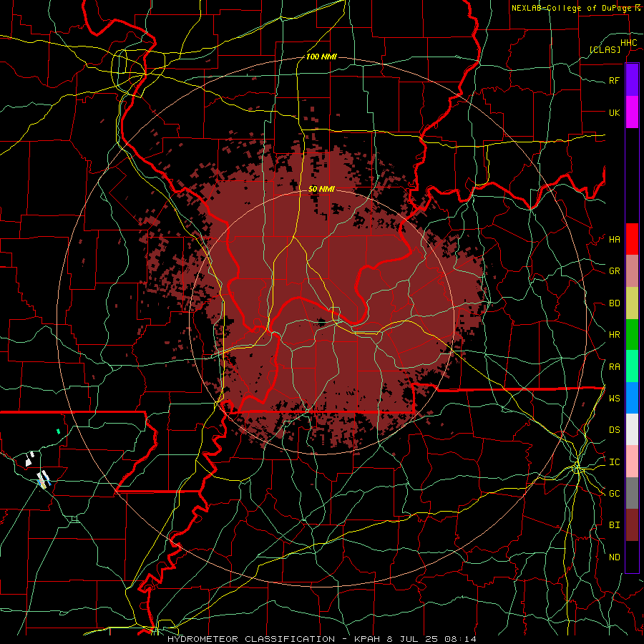Screen dimensions: 644x644
Task: Click the DS white legend color swatch
Action: tap(632, 429)
